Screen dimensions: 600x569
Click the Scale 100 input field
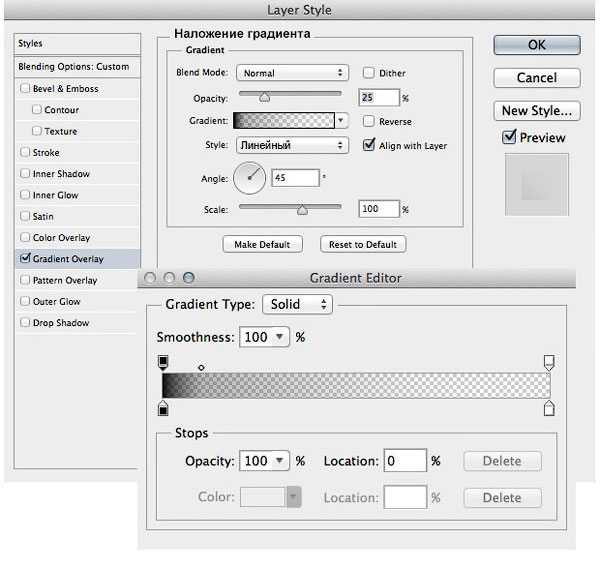click(378, 209)
